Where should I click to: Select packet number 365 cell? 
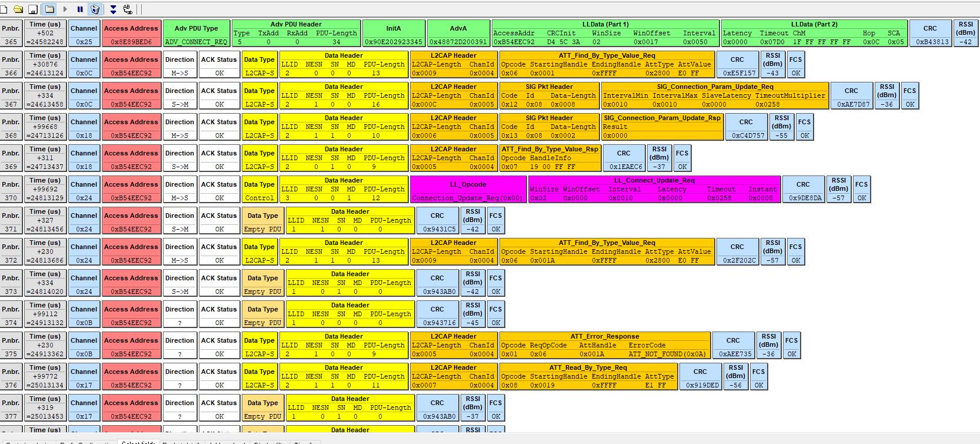pyautogui.click(x=11, y=33)
